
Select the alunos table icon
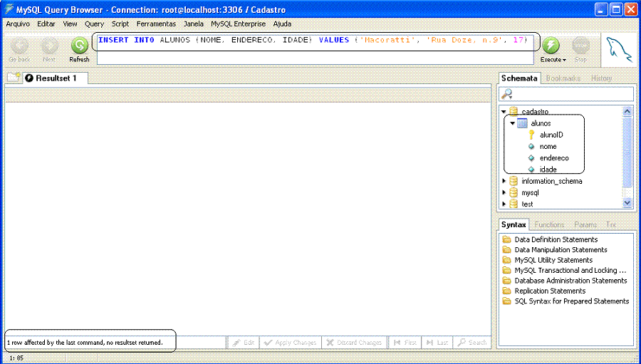click(x=523, y=123)
